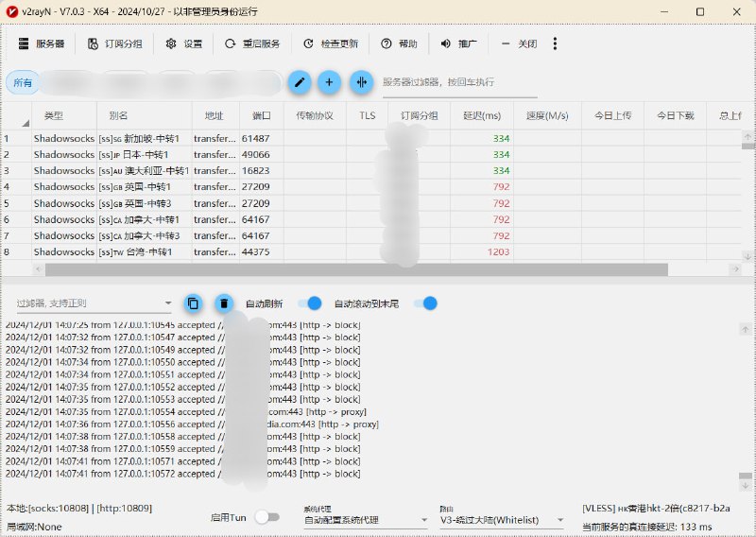Toggle the 自动滚动到末尾 auto scroll switch
The image size is (756, 537).
(425, 303)
